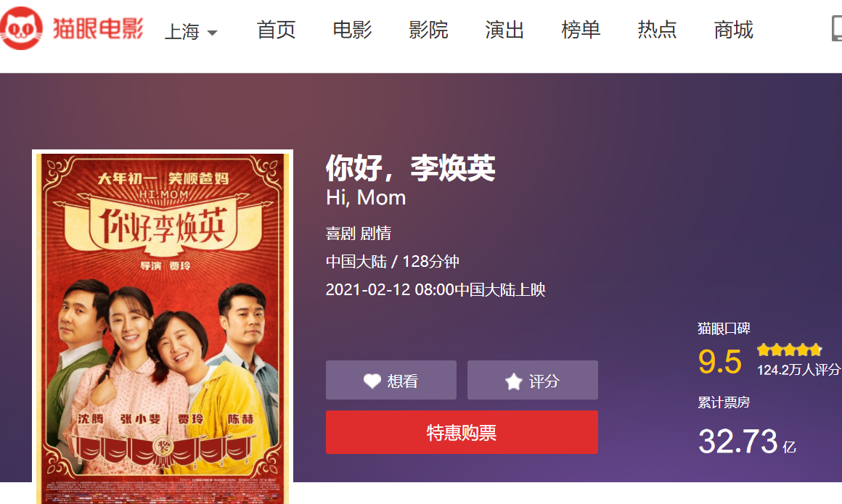Click the five-star rating display
The width and height of the screenshot is (842, 504).
[x=790, y=350]
